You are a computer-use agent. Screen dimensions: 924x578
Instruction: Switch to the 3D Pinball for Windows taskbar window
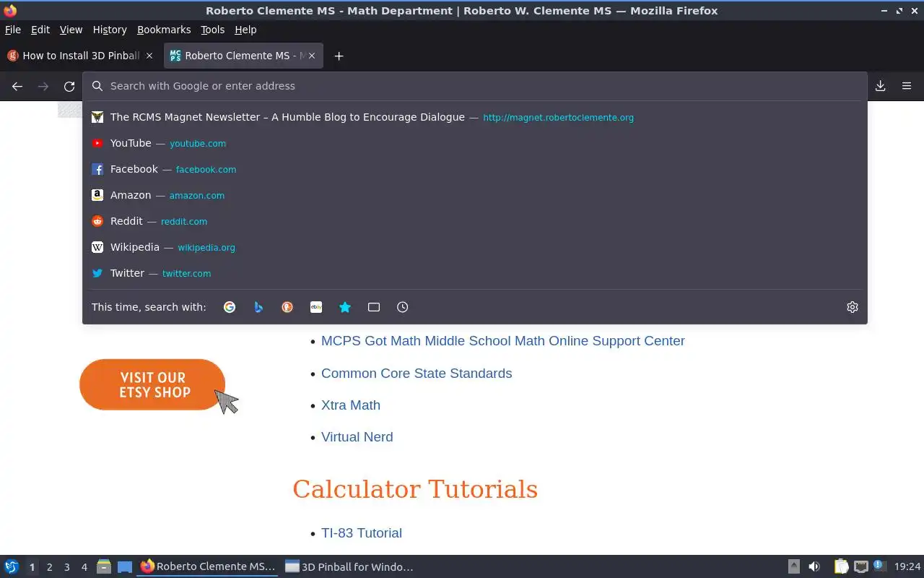(x=350, y=567)
